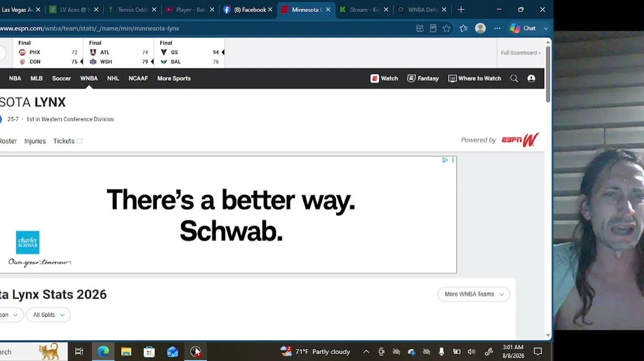Open File Explorer from the taskbar
Screen dimensions: 644x361
click(x=126, y=351)
